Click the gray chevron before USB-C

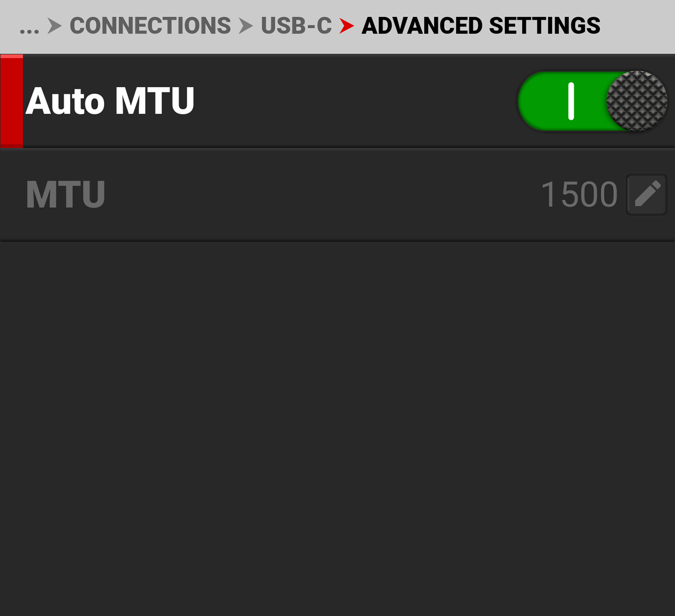coord(245,26)
